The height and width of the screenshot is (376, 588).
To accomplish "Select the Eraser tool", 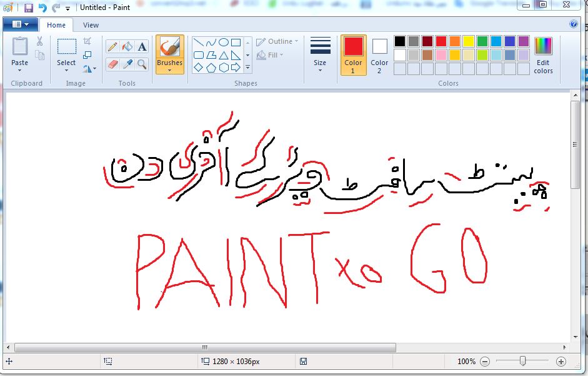I will [112, 64].
